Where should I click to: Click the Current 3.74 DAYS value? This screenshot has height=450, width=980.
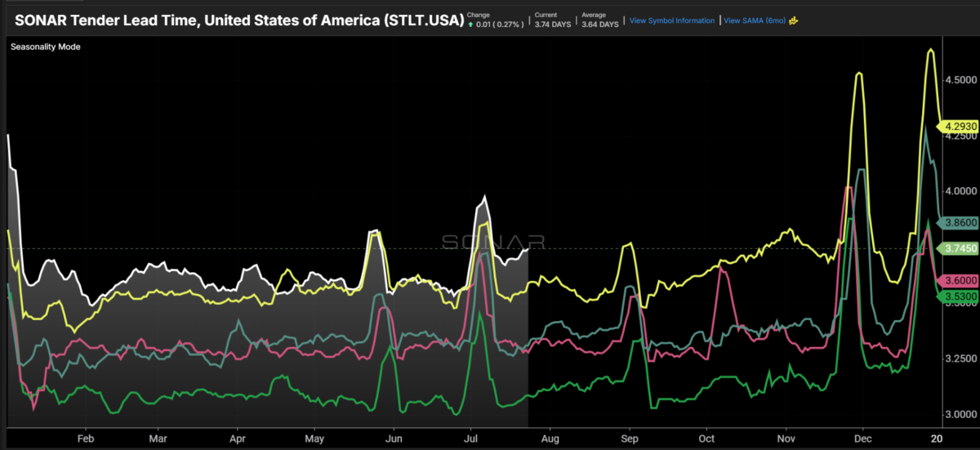coord(553,25)
